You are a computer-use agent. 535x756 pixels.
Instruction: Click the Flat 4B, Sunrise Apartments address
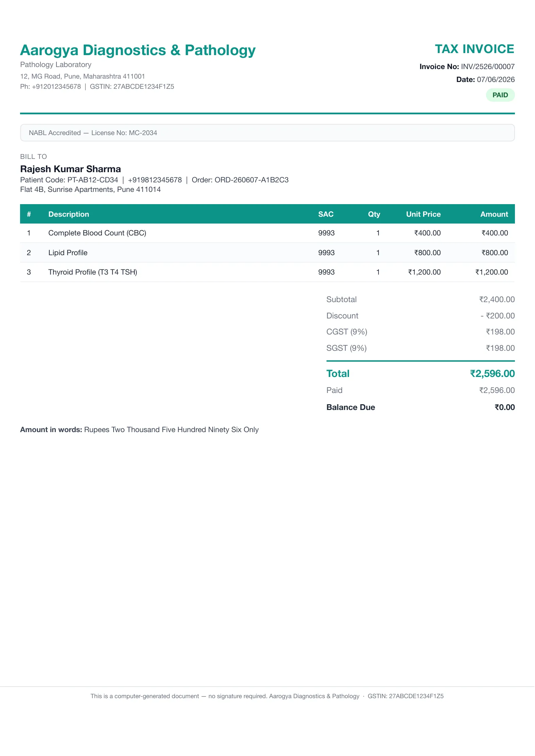click(90, 190)
